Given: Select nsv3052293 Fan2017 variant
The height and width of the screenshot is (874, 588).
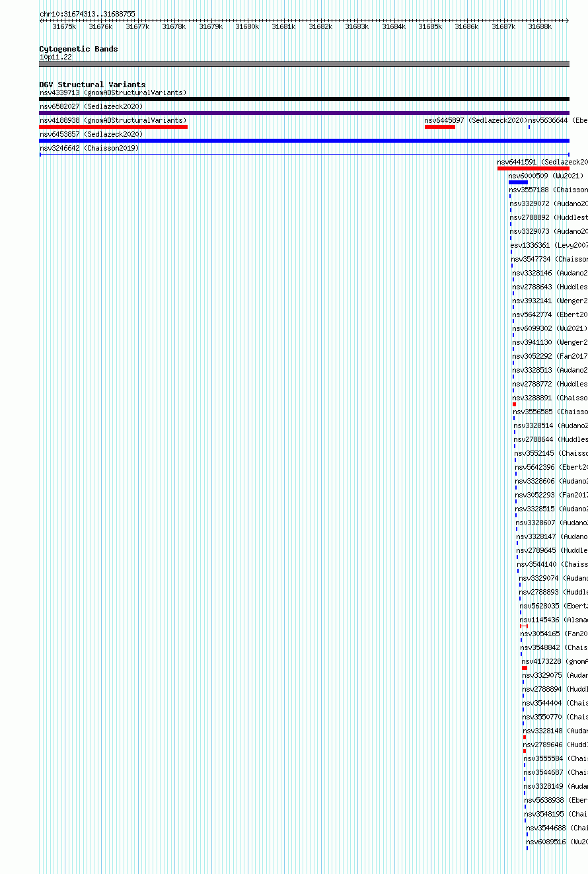Looking at the screenshot, I should coord(552,495).
